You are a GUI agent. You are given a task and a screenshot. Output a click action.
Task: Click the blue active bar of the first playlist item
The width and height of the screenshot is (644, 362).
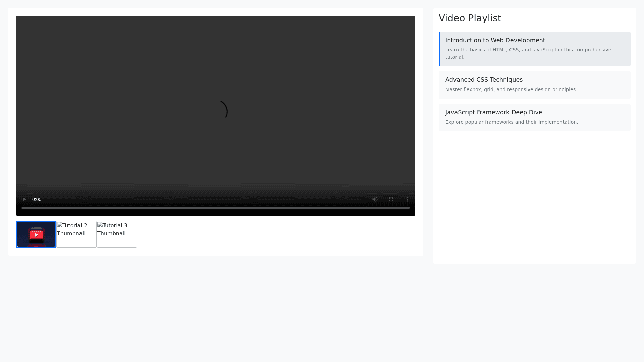pyautogui.click(x=439, y=49)
